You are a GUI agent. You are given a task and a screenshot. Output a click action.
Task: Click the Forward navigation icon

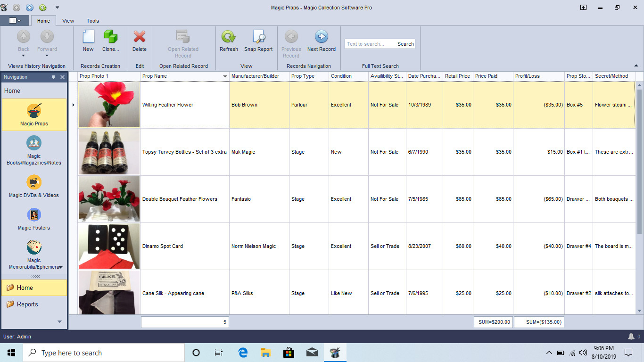pos(47,37)
